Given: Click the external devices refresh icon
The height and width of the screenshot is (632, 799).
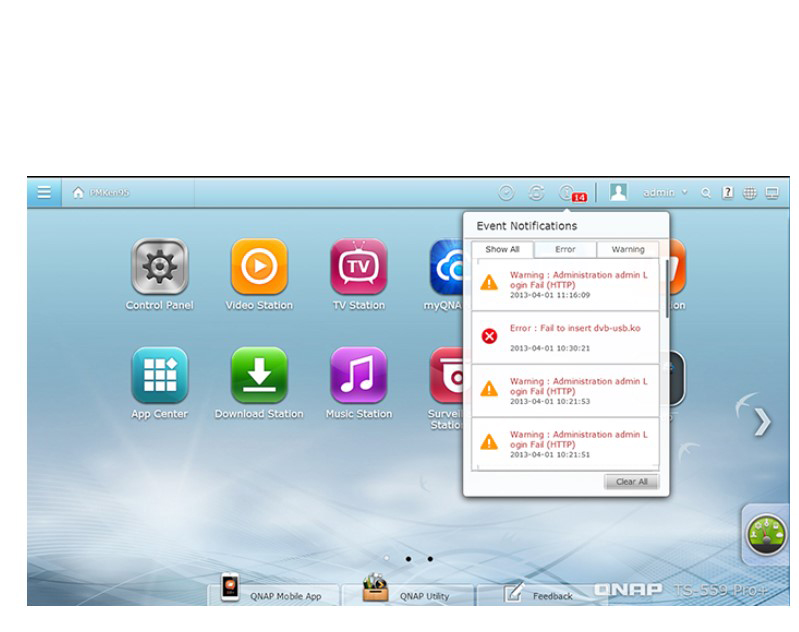Looking at the screenshot, I should tap(536, 193).
